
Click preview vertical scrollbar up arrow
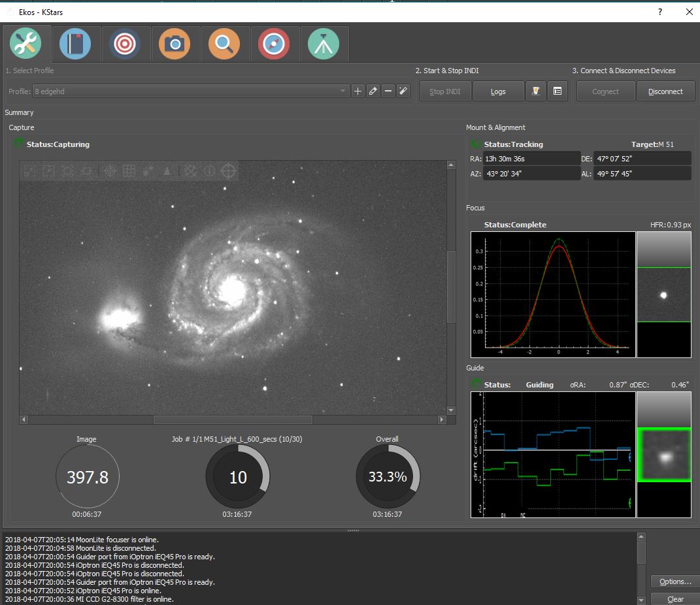click(451, 165)
